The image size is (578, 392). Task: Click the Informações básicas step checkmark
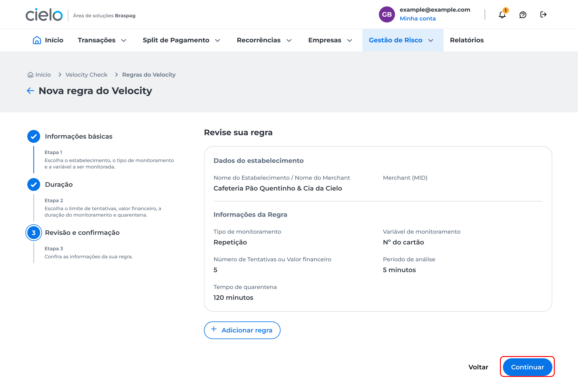point(34,136)
